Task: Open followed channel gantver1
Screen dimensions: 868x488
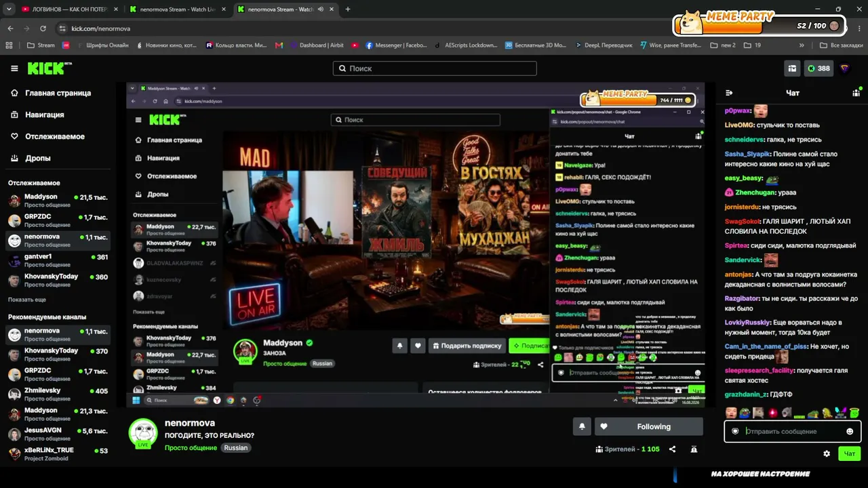Action: tap(58, 260)
